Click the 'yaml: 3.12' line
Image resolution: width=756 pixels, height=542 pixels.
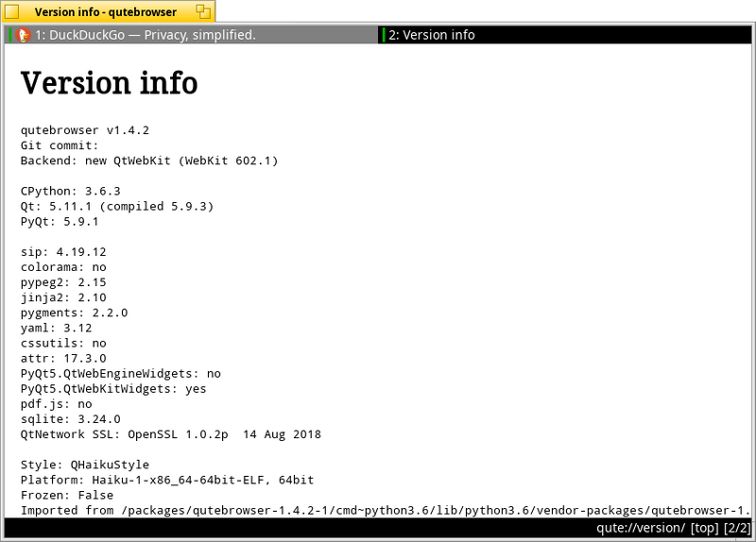pyautogui.click(x=56, y=328)
